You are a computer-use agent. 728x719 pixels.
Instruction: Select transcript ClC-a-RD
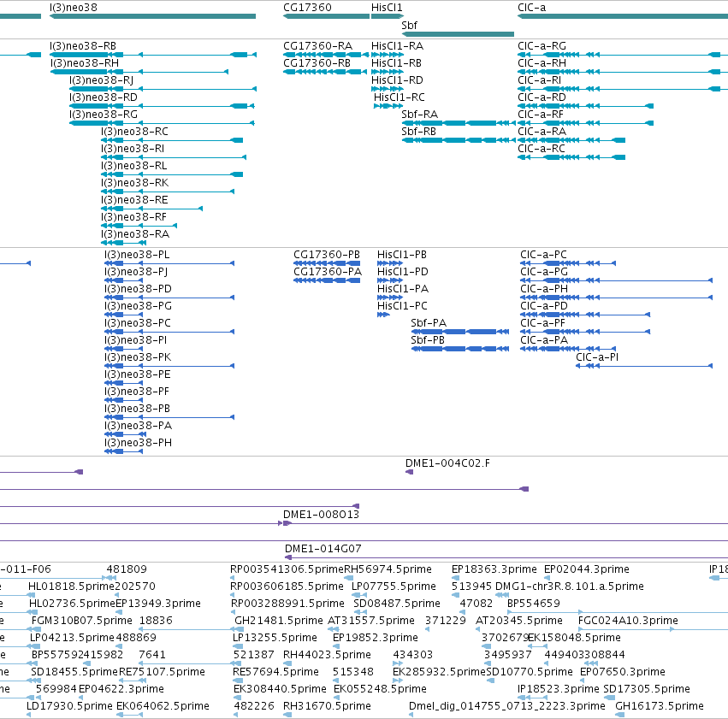point(542,97)
